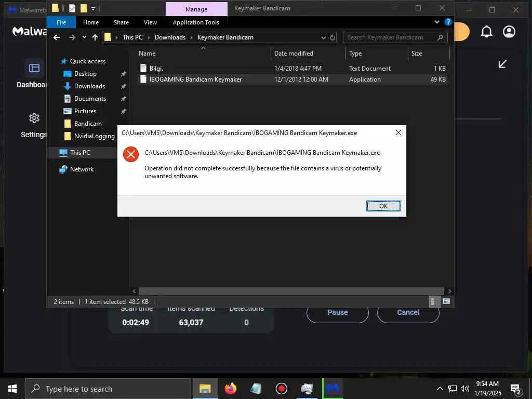Sort by the Name column header
532x399 pixels.
pyautogui.click(x=147, y=54)
